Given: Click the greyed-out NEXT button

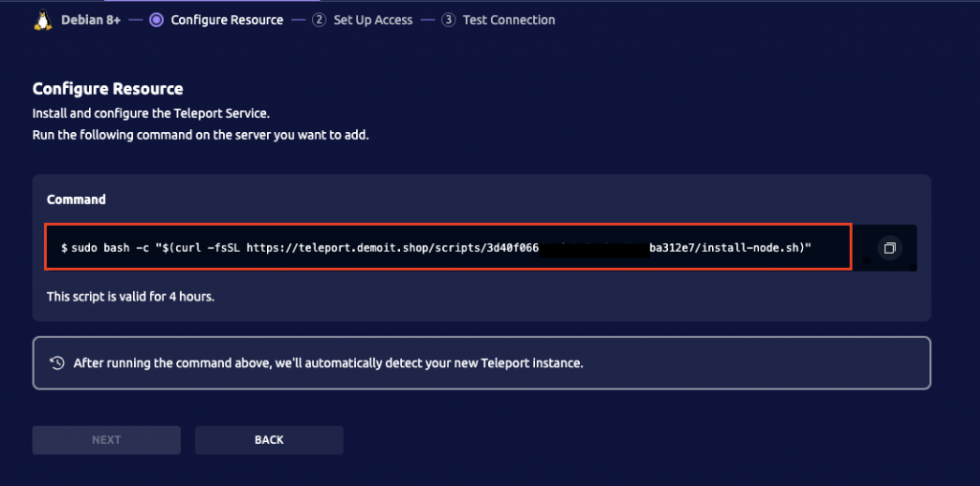Looking at the screenshot, I should (x=106, y=440).
